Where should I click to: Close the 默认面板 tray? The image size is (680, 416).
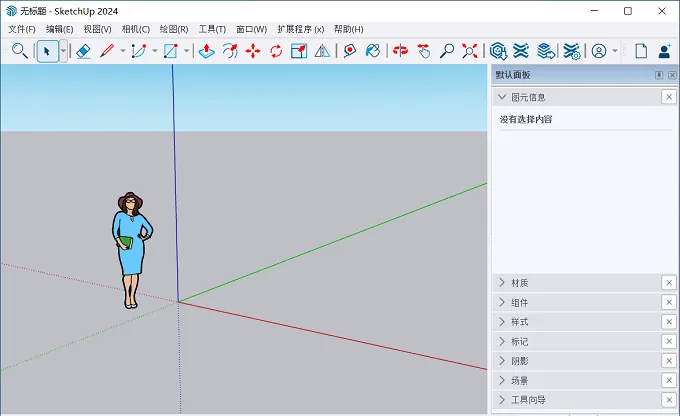coord(672,75)
